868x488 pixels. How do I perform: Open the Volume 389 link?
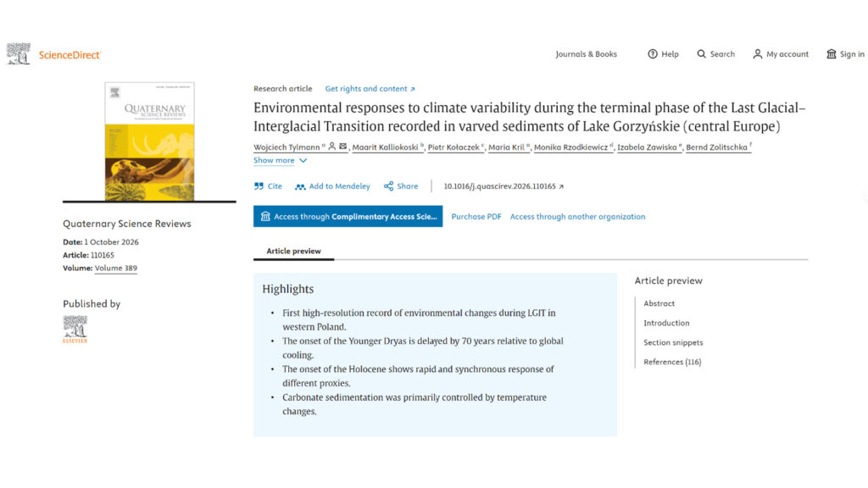pos(115,269)
